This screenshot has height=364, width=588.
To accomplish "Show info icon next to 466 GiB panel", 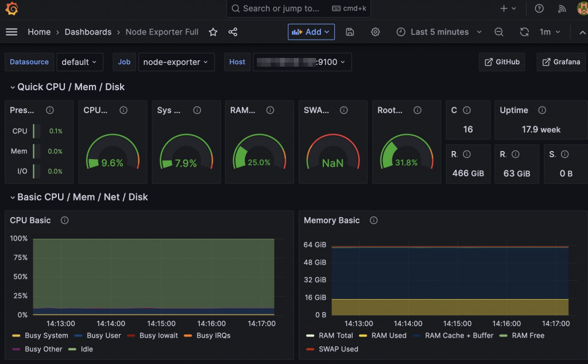I will (x=467, y=154).
